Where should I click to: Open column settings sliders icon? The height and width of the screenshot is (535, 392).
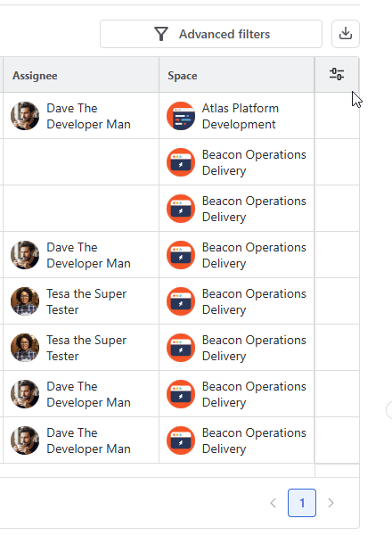click(337, 74)
